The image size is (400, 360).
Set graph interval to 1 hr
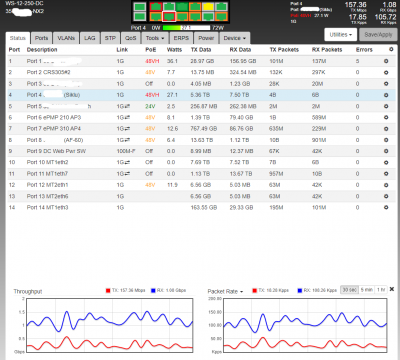pos(381,290)
